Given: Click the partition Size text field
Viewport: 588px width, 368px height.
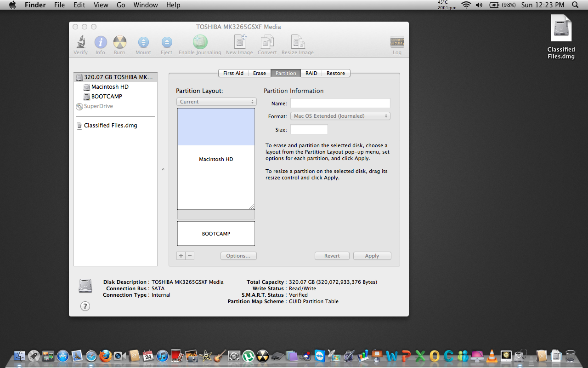Looking at the screenshot, I should 309,130.
